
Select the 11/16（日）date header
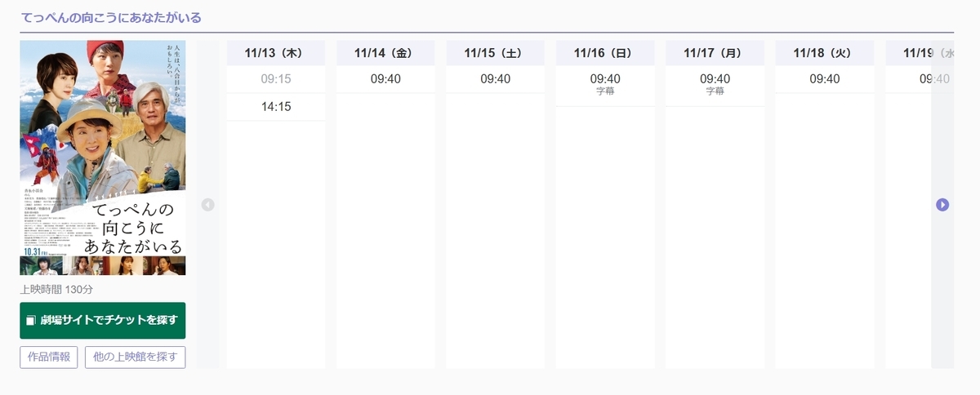tap(605, 53)
